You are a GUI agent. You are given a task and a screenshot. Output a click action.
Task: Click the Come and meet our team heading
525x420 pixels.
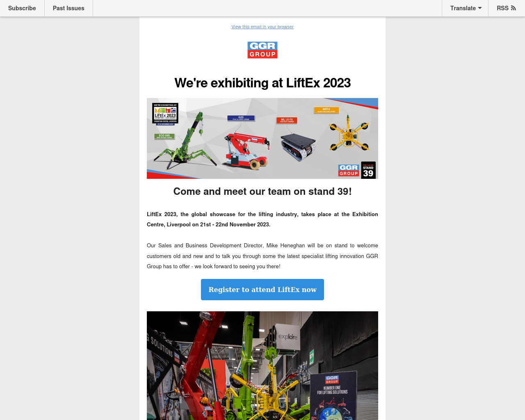coord(262,192)
